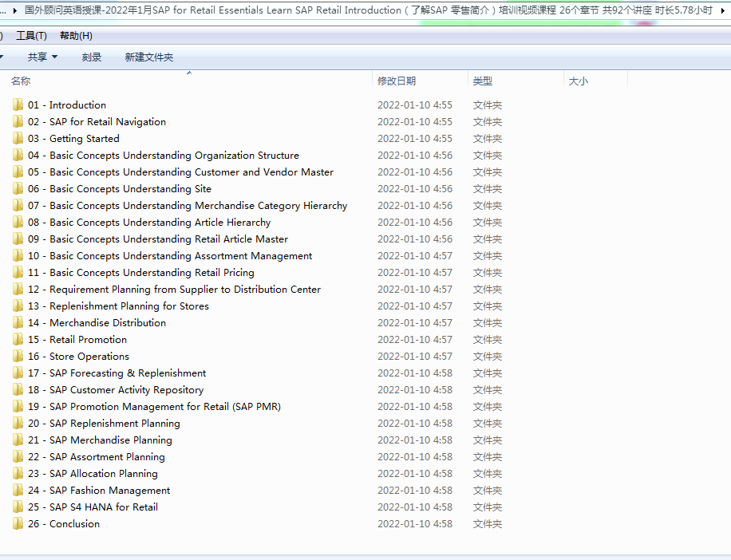Screen dimensions: 731x560
Task: Open the 帮助(H) menu
Action: coord(76,36)
